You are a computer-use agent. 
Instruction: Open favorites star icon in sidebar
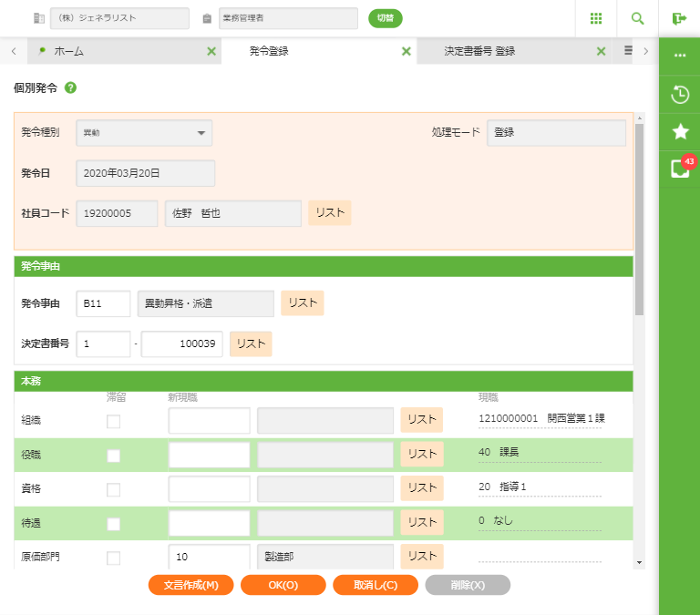pyautogui.click(x=680, y=132)
